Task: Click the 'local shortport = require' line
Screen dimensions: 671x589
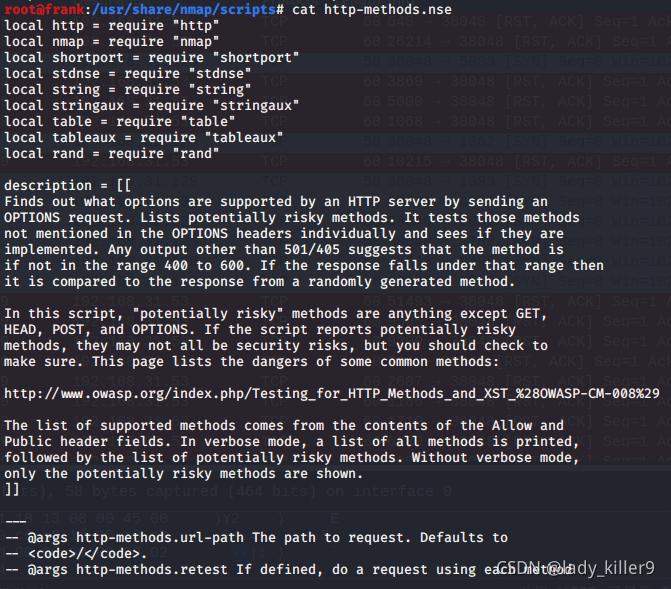Action: click(151, 57)
